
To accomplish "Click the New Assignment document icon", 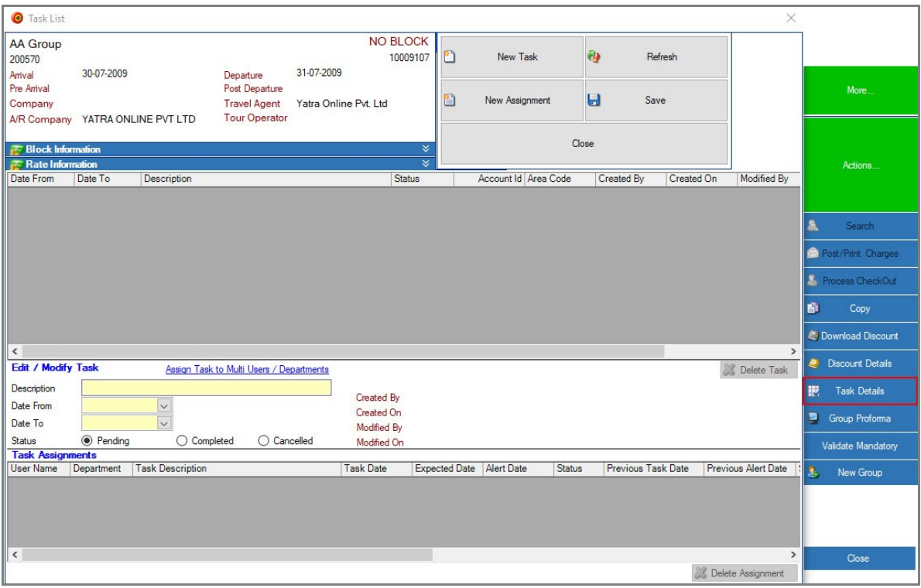I will click(x=448, y=100).
